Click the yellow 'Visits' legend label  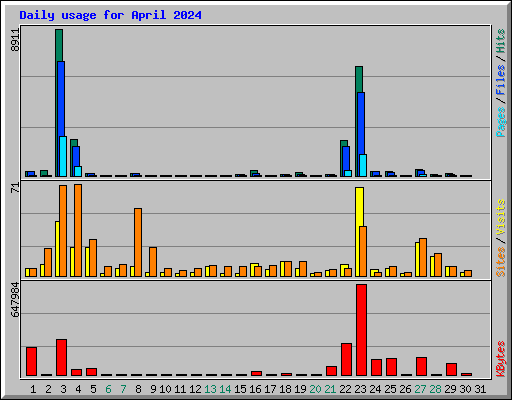pos(501,217)
